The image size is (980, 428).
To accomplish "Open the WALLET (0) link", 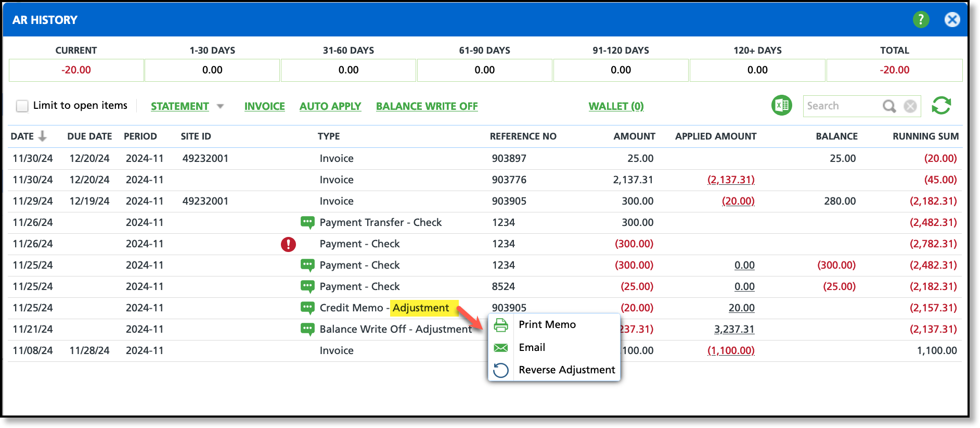I will 616,106.
